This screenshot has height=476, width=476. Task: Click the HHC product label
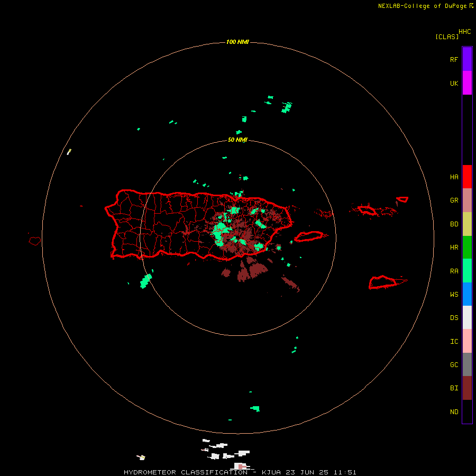464,32
